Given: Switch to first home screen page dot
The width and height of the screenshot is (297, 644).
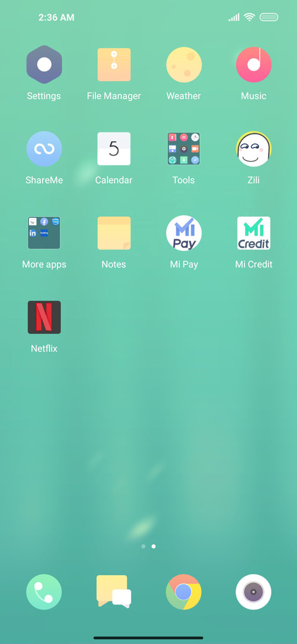Looking at the screenshot, I should point(143,546).
